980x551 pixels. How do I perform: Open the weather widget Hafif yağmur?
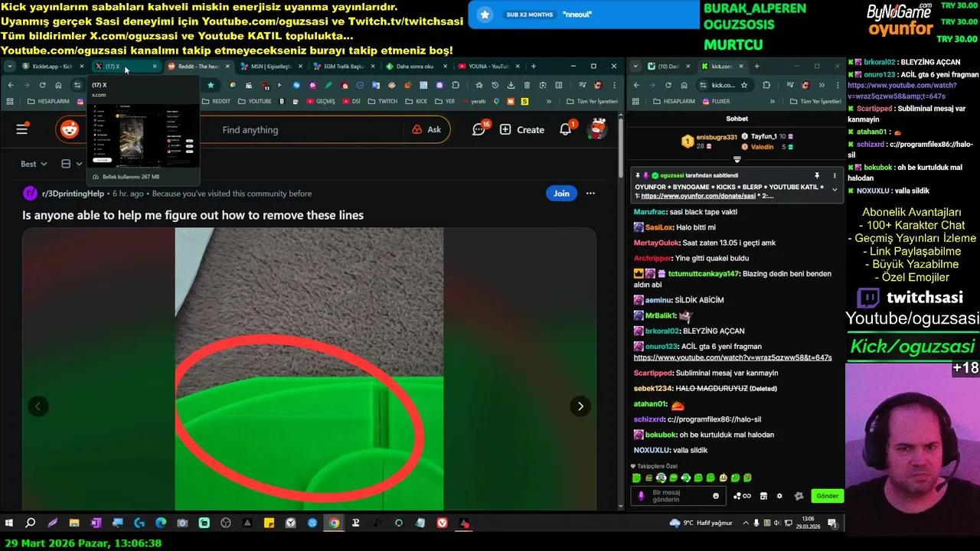tap(700, 523)
